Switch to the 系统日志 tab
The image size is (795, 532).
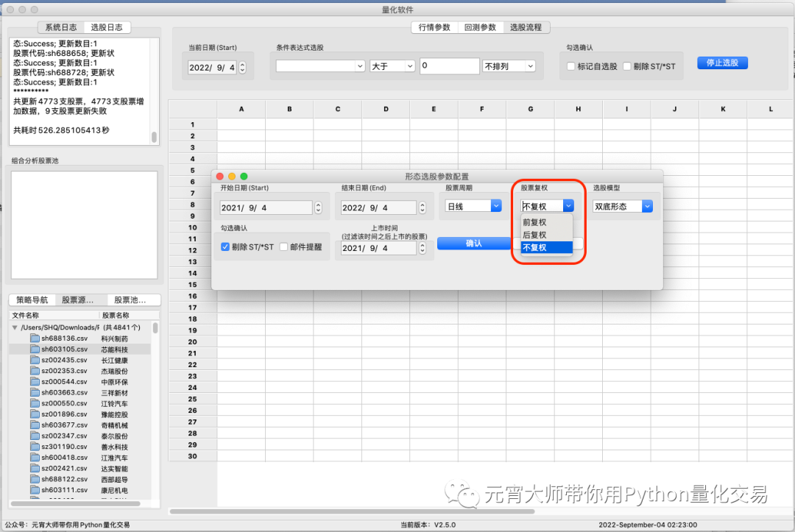tap(60, 27)
